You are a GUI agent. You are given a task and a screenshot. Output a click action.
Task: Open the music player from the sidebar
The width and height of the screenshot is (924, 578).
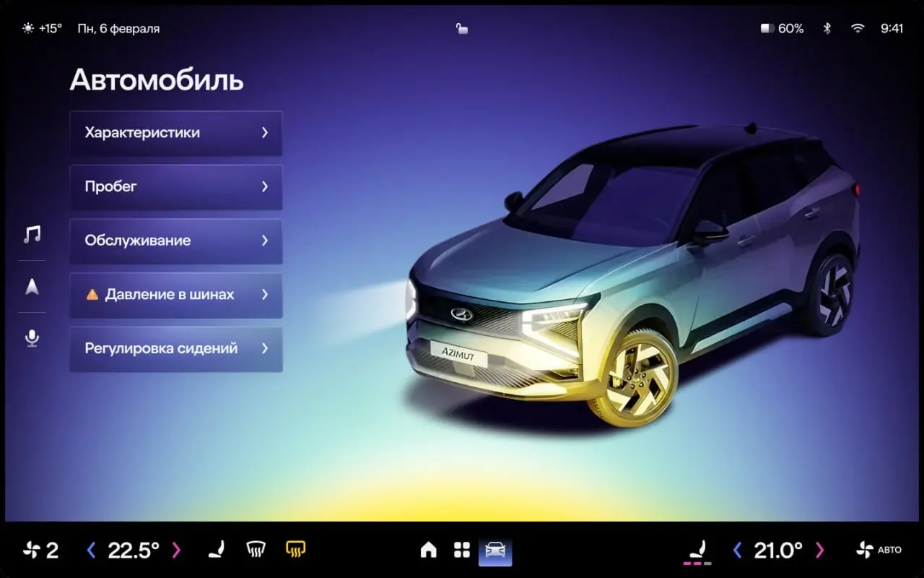pos(32,234)
